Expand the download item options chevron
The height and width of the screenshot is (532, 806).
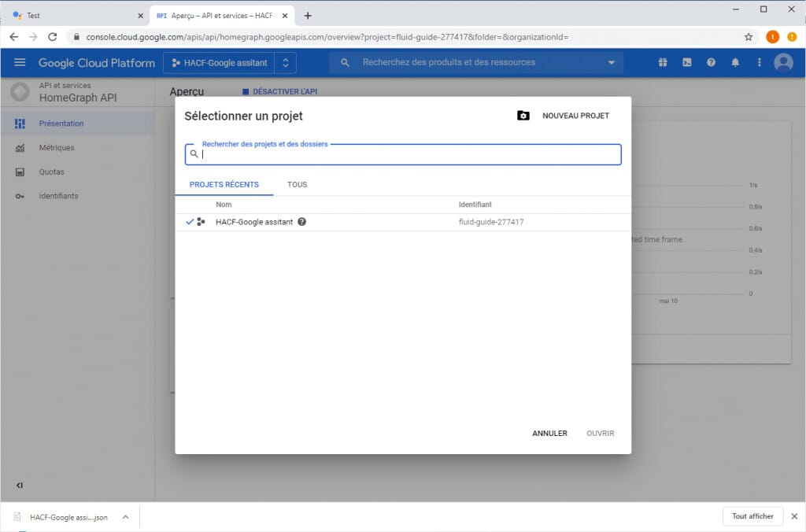coord(125,517)
